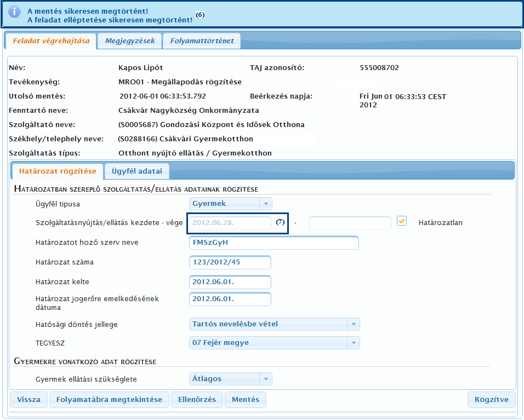Viewport: 524px width, 420px height.
Task: Open the Folyamattörténet tab
Action: tap(202, 41)
